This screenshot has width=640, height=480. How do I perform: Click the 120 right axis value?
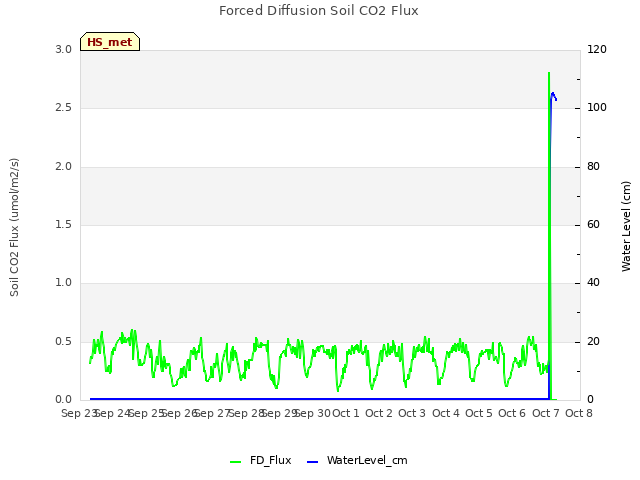coord(597,49)
